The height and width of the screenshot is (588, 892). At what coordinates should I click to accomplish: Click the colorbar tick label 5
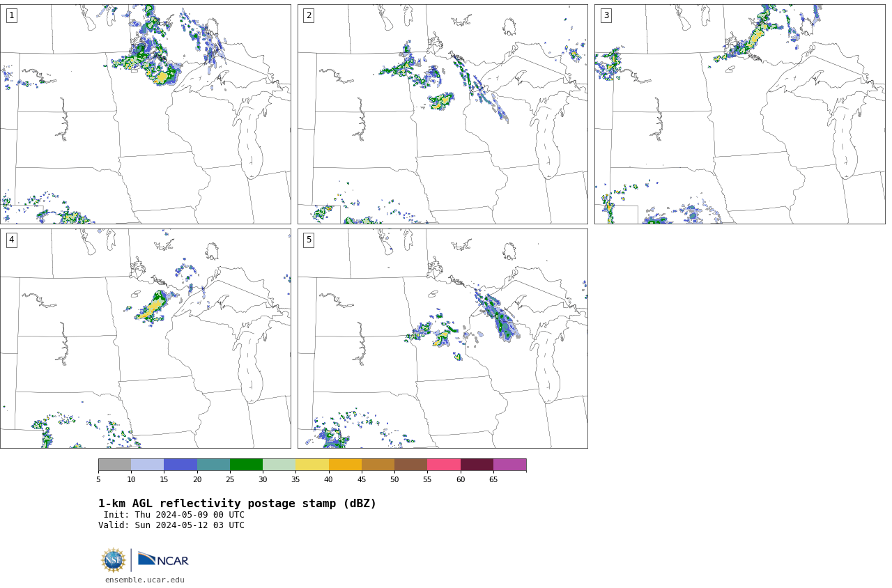98,479
